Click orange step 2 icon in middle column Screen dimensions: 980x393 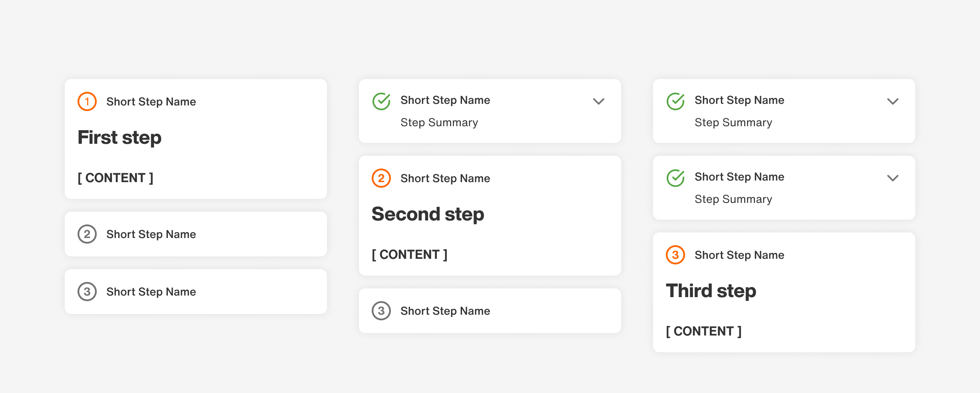381,178
